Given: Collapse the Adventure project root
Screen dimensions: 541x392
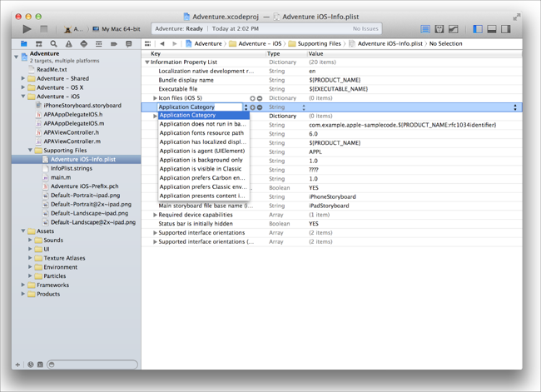Looking at the screenshot, I should pyautogui.click(x=16, y=57).
